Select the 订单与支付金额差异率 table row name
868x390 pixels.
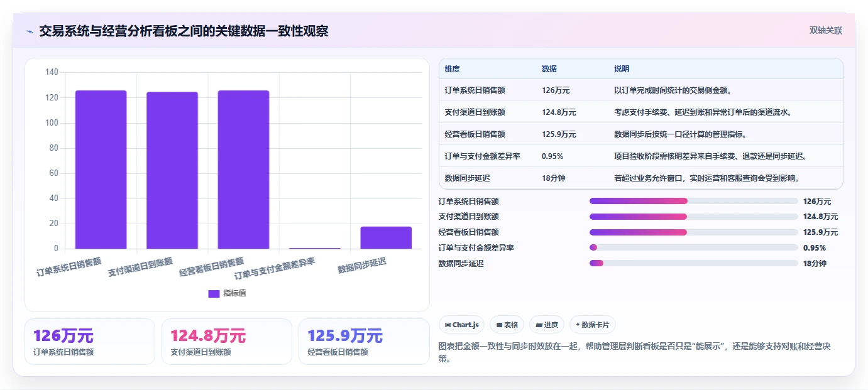pyautogui.click(x=482, y=156)
